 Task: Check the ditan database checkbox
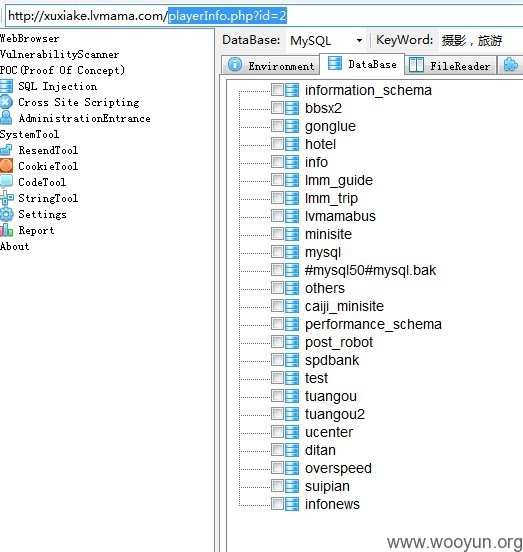(277, 450)
